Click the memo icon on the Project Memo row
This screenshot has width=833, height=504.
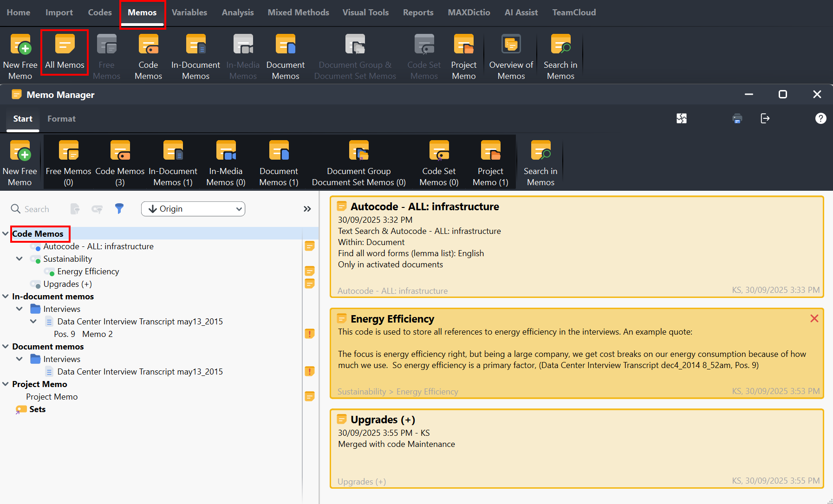310,396
